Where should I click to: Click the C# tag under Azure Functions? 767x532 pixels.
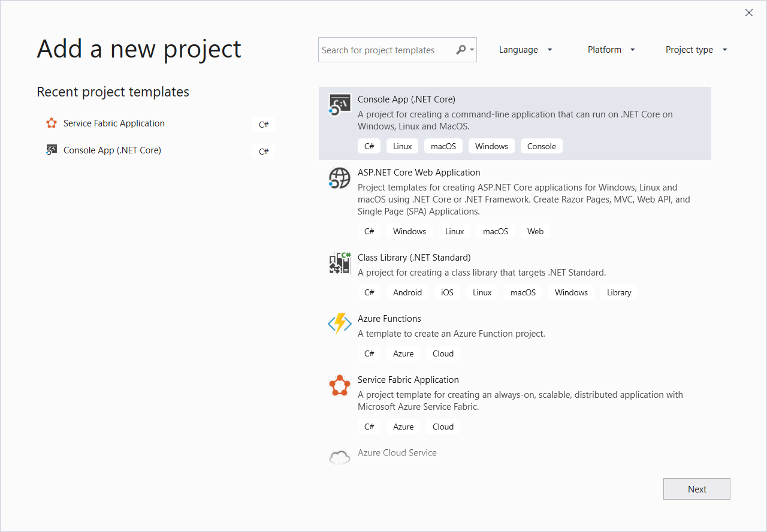pos(369,353)
